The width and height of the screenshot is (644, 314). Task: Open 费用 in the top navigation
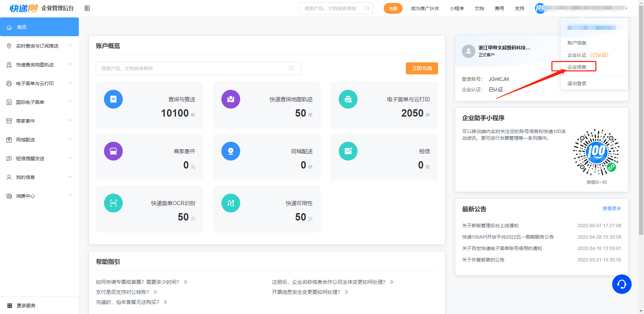[499, 8]
